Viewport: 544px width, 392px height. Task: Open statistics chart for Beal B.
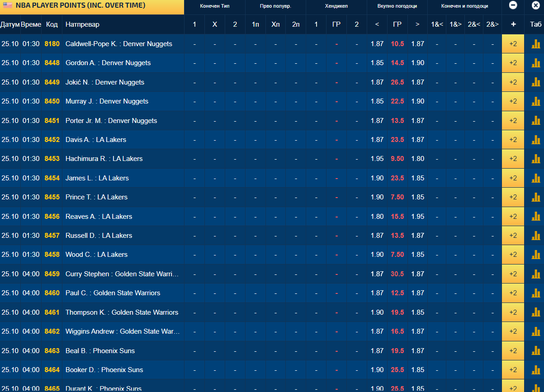point(535,351)
